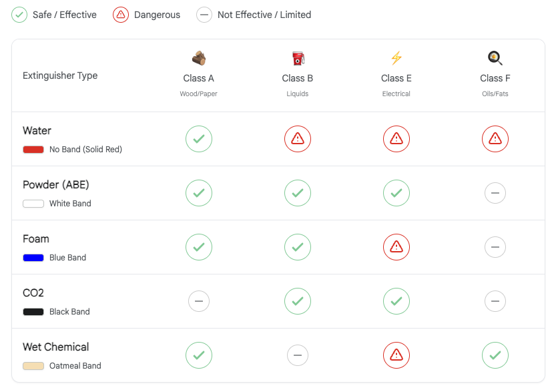Screen dimensions: 556x392
Task: Click the CO2 row label
Action: (x=33, y=292)
